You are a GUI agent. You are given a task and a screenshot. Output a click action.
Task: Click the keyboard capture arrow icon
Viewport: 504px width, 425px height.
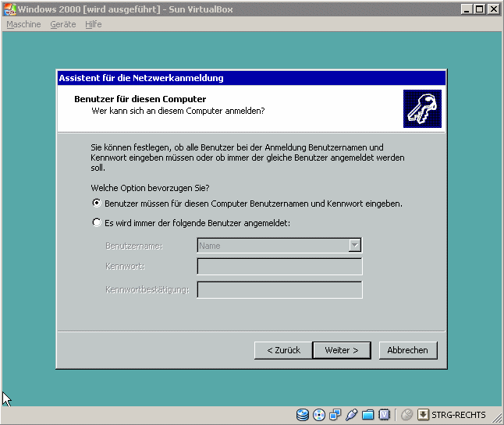pyautogui.click(x=424, y=415)
